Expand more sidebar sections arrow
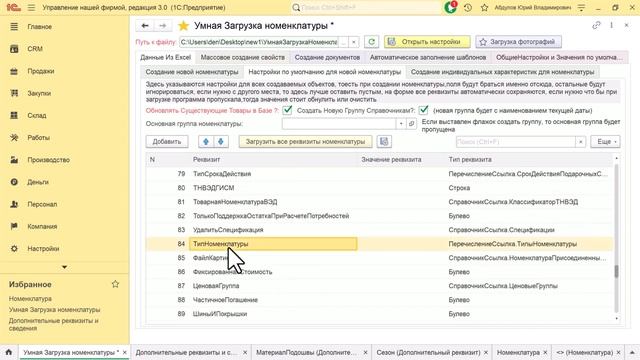The image size is (640, 360). coord(64,267)
